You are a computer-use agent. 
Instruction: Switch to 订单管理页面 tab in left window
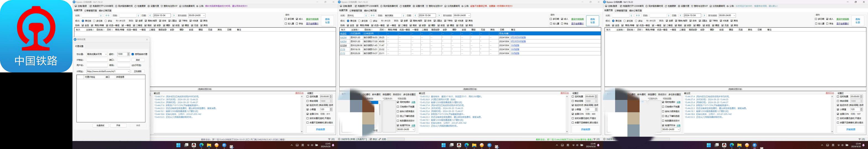pyautogui.click(x=91, y=11)
